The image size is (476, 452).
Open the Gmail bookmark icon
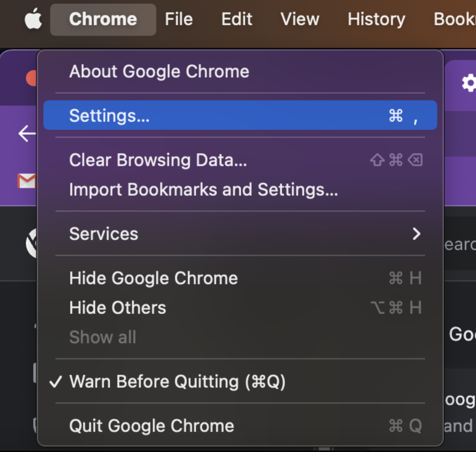point(27,181)
